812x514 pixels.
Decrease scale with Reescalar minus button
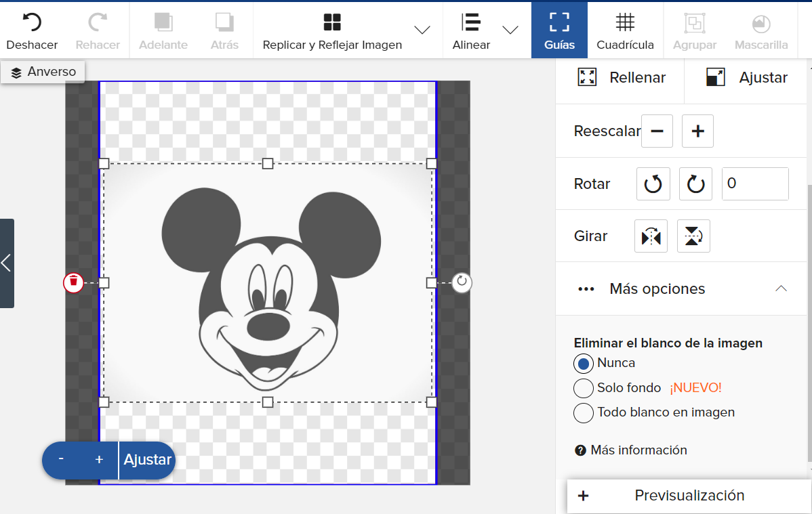coord(657,131)
